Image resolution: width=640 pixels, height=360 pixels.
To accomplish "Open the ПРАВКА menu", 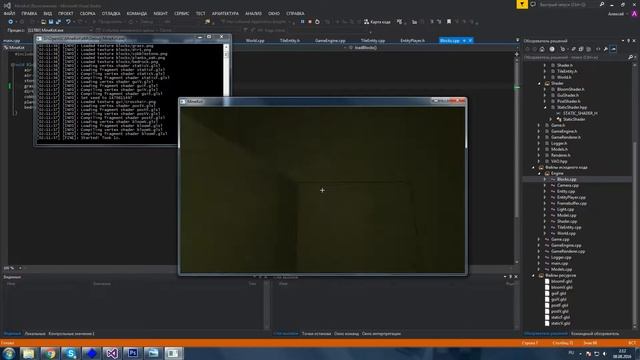I will (29, 13).
